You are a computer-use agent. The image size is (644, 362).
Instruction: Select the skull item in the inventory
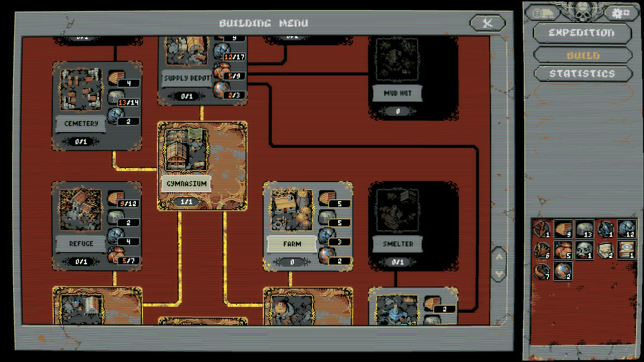click(585, 250)
